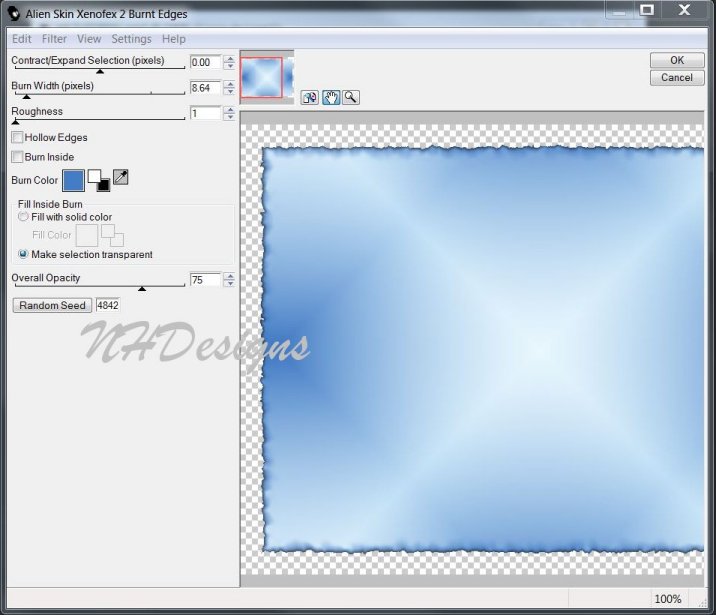Viewport: 716px width, 615px height.
Task: Select the hand pan tool
Action: 331,97
